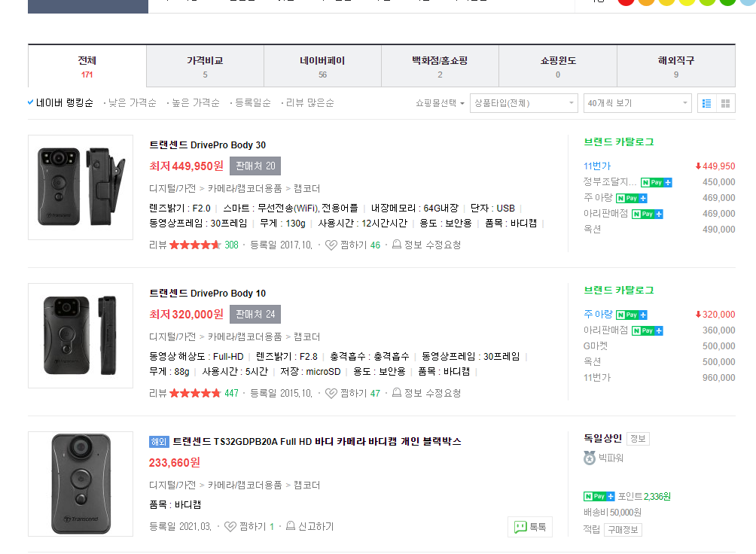Sort by 리뷰 많은순

point(309,102)
